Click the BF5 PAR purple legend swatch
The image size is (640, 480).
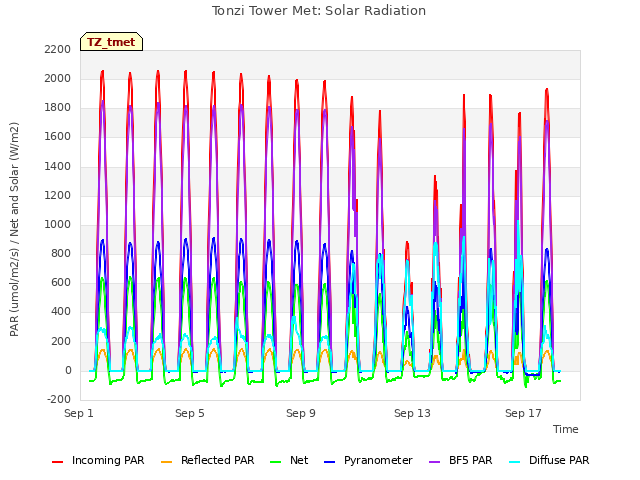(435, 461)
